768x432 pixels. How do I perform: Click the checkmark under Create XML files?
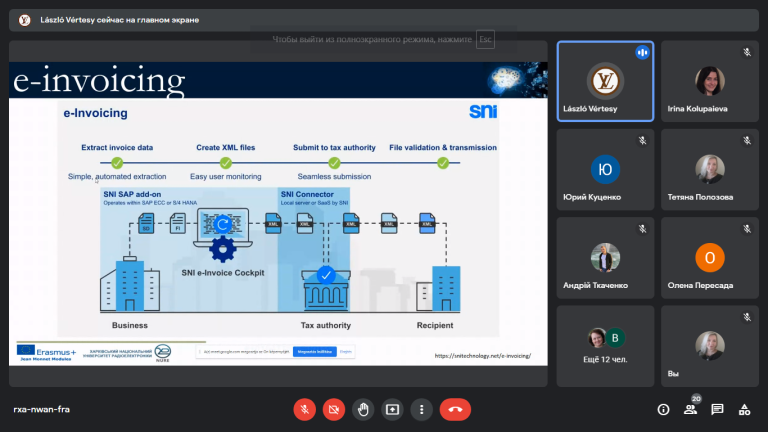(225, 163)
